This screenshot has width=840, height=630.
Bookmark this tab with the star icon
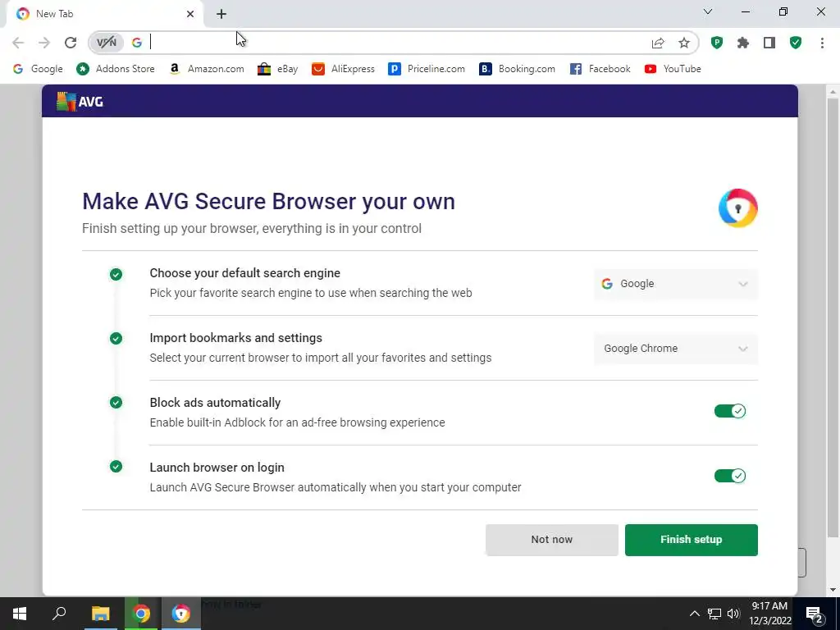pos(684,43)
